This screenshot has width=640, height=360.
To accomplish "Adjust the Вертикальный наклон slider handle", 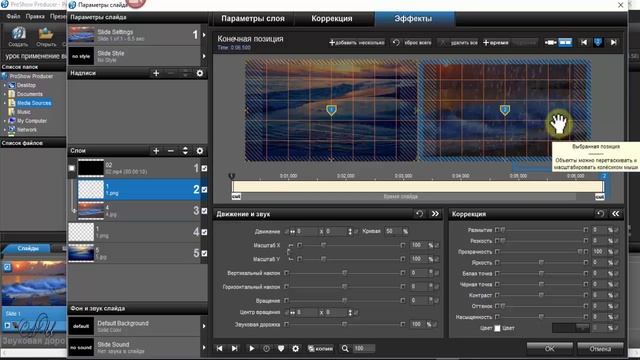I will coord(344,273).
